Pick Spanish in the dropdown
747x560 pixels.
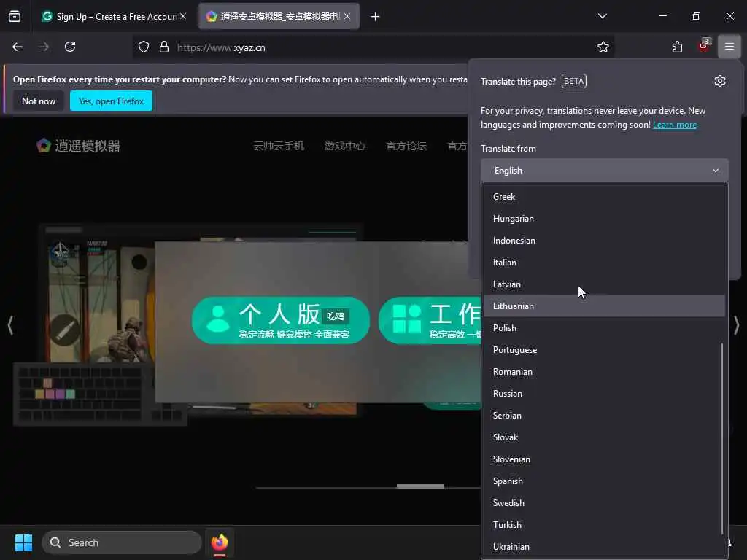tap(605, 481)
